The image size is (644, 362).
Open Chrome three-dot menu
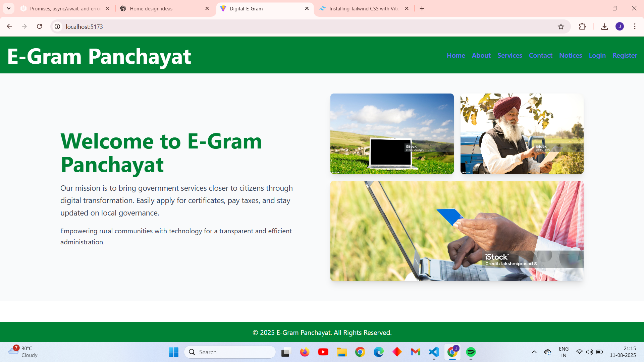pos(635,26)
